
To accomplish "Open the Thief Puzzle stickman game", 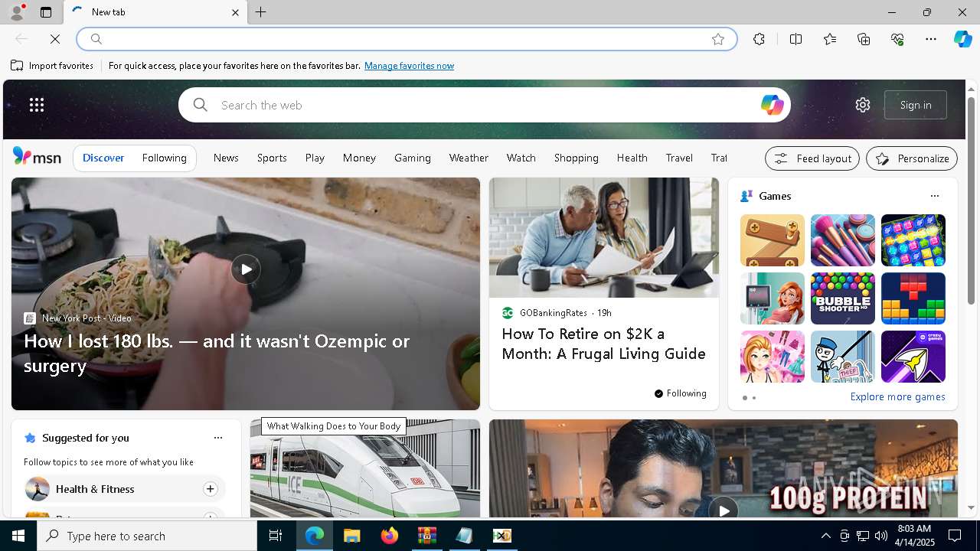I will tap(843, 357).
